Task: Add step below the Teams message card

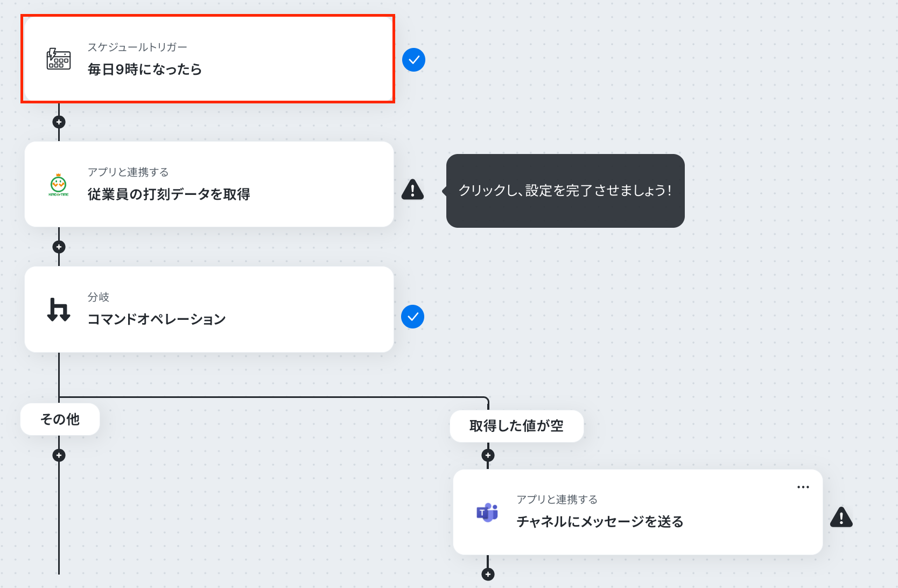Action: (488, 574)
